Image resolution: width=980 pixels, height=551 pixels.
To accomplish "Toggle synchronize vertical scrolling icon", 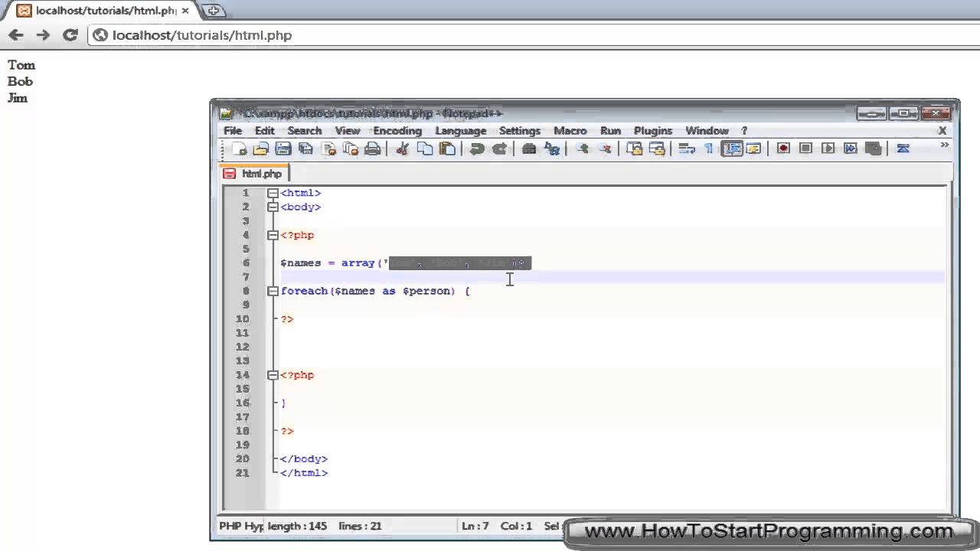I will 634,148.
